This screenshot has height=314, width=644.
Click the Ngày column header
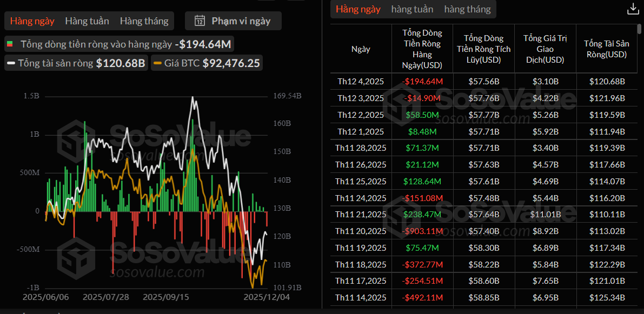(361, 49)
